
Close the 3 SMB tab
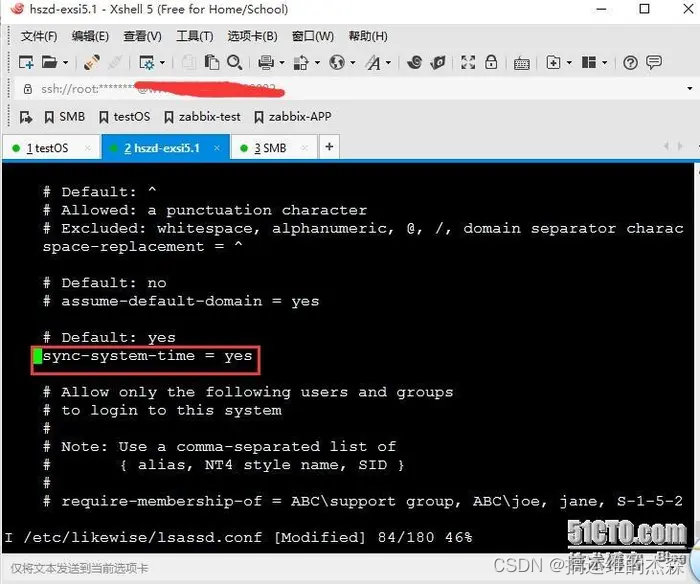point(304,148)
